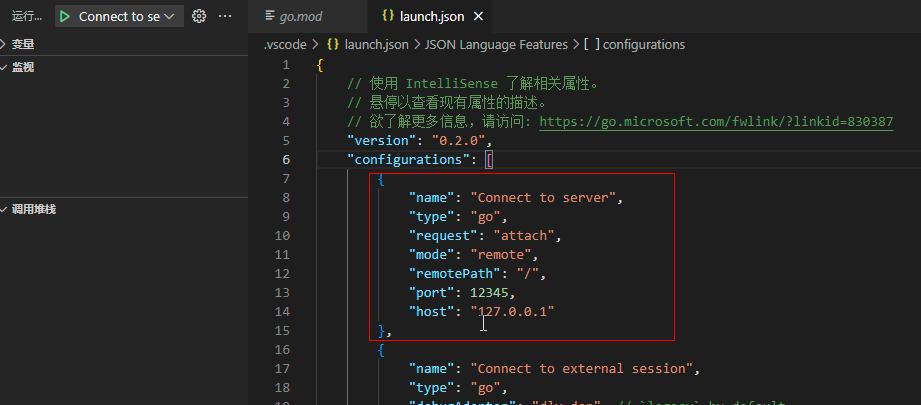Collapse the 监视 section

click(x=22, y=68)
